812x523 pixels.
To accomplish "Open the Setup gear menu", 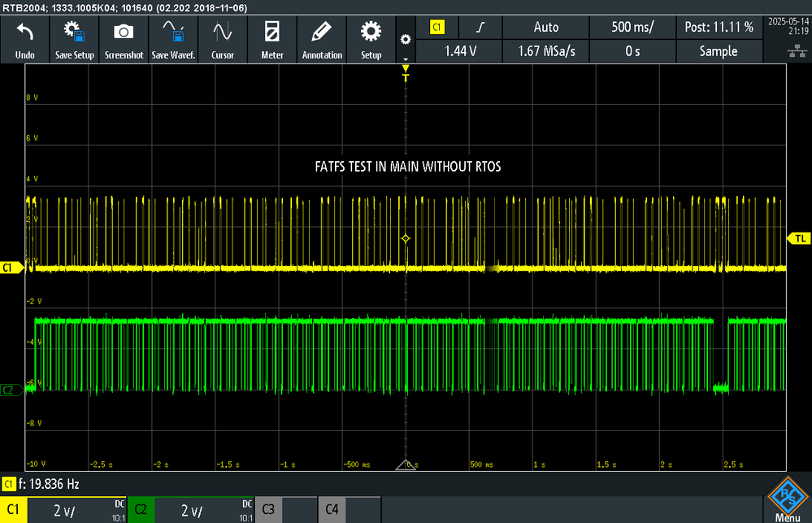I will [371, 40].
